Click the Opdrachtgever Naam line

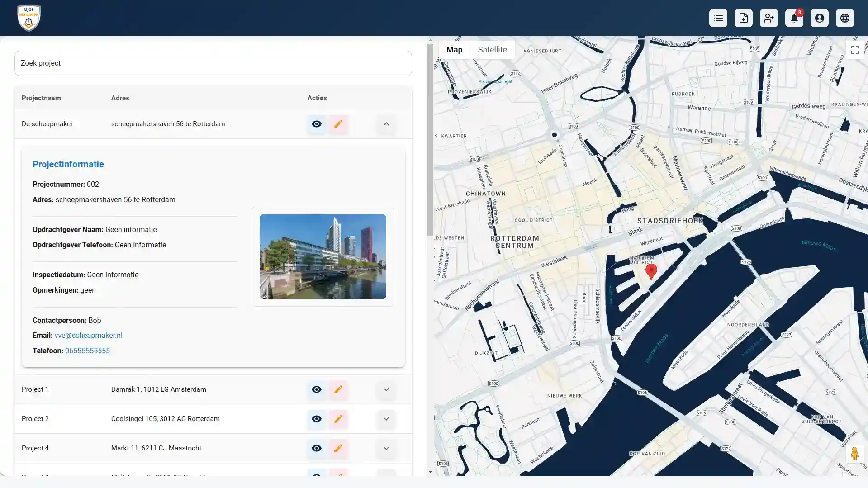coord(95,230)
